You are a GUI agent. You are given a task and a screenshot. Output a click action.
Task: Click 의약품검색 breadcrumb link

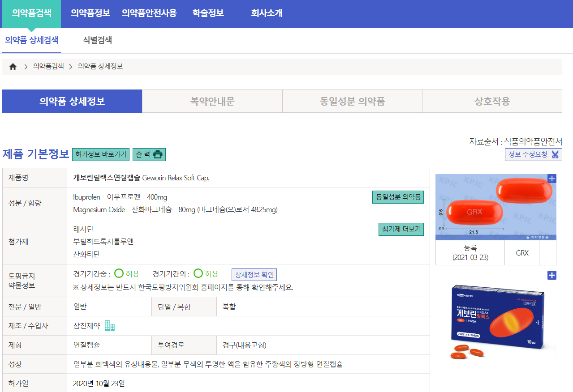(x=48, y=66)
